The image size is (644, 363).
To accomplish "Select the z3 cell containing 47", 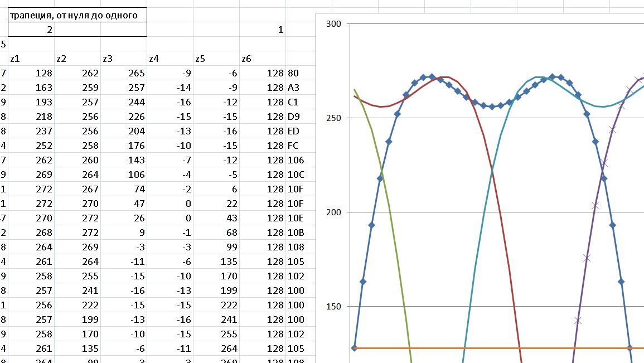I will click(x=124, y=204).
